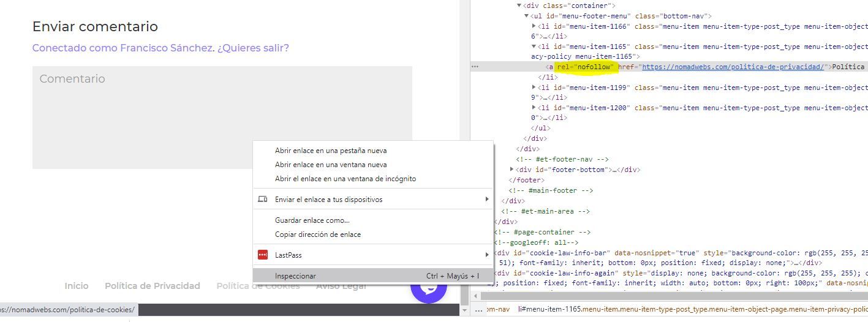
Task: Click the Conectado como Francisco Sánchez link
Action: pos(124,48)
